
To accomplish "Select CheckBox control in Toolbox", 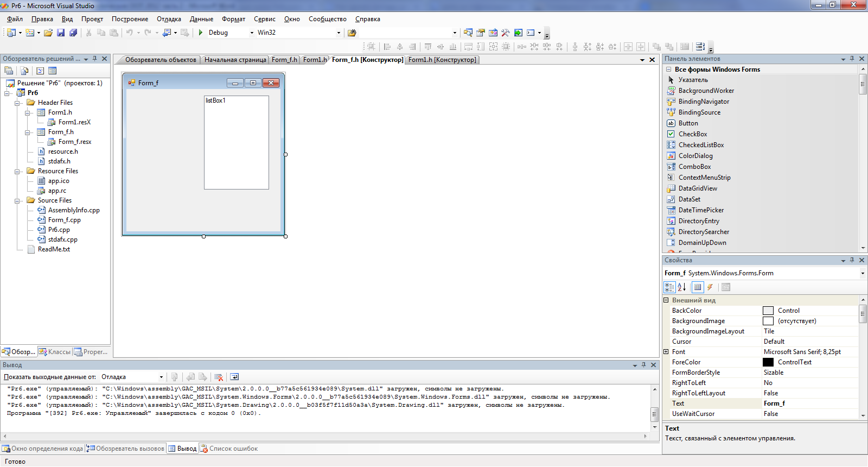I will pos(693,134).
